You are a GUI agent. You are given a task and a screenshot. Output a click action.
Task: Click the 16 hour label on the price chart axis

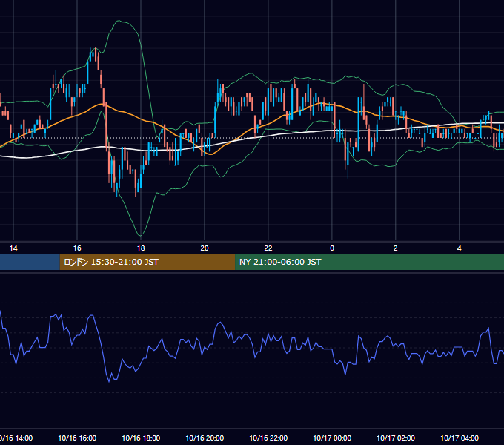pyautogui.click(x=77, y=248)
